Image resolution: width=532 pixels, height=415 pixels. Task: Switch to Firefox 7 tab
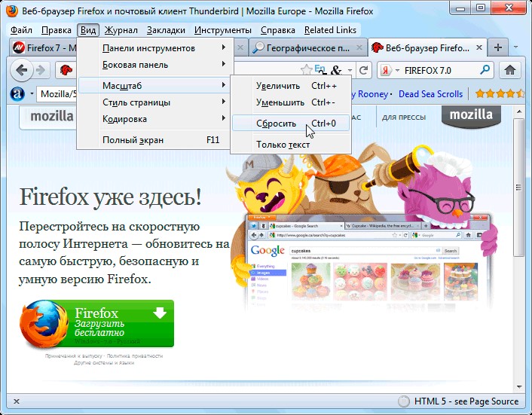[x=44, y=48]
